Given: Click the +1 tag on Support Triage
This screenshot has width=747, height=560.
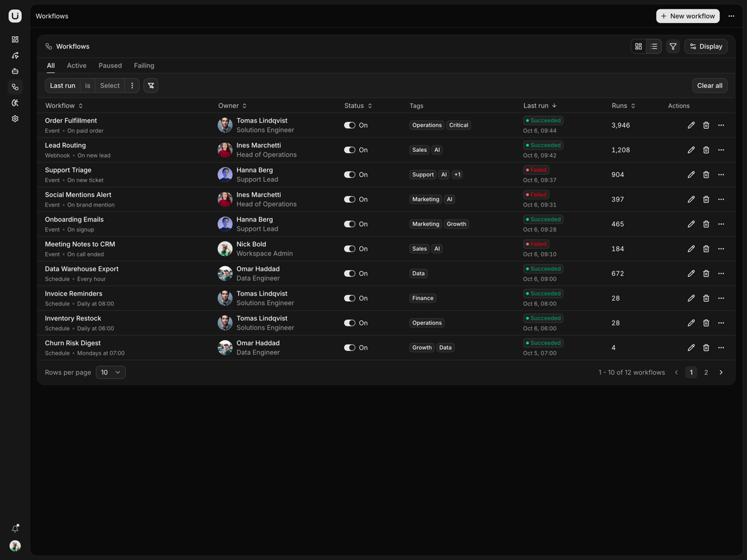Looking at the screenshot, I should 458,175.
